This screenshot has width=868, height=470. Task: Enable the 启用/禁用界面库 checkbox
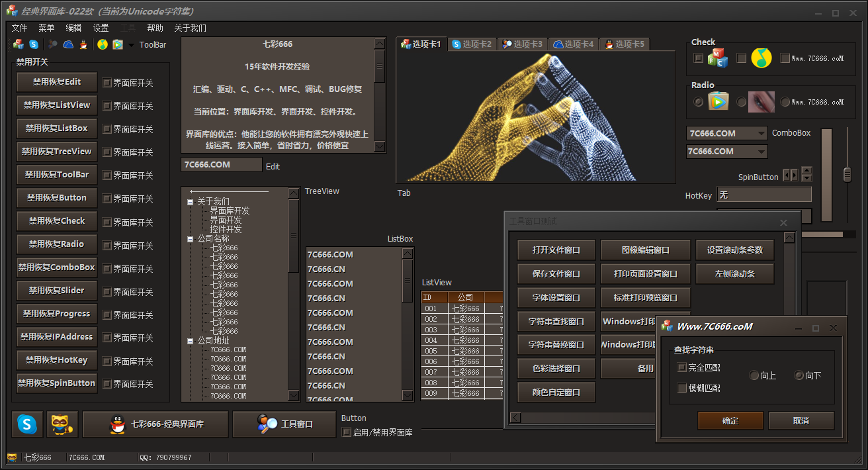pyautogui.click(x=347, y=432)
